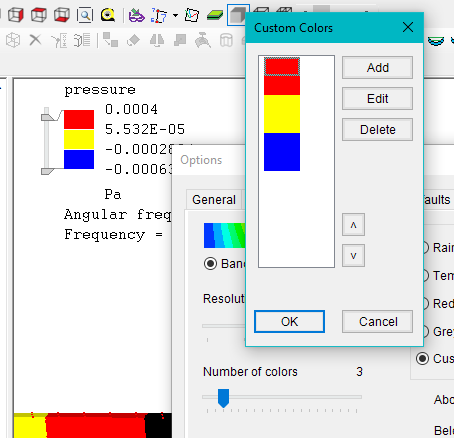Click the grayed X delete icon
This screenshot has width=454, height=438.
[35, 40]
